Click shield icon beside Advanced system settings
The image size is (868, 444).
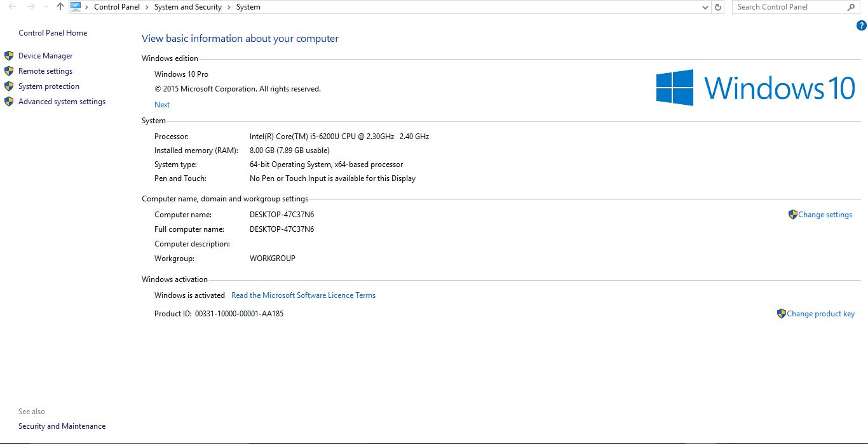[x=9, y=102]
